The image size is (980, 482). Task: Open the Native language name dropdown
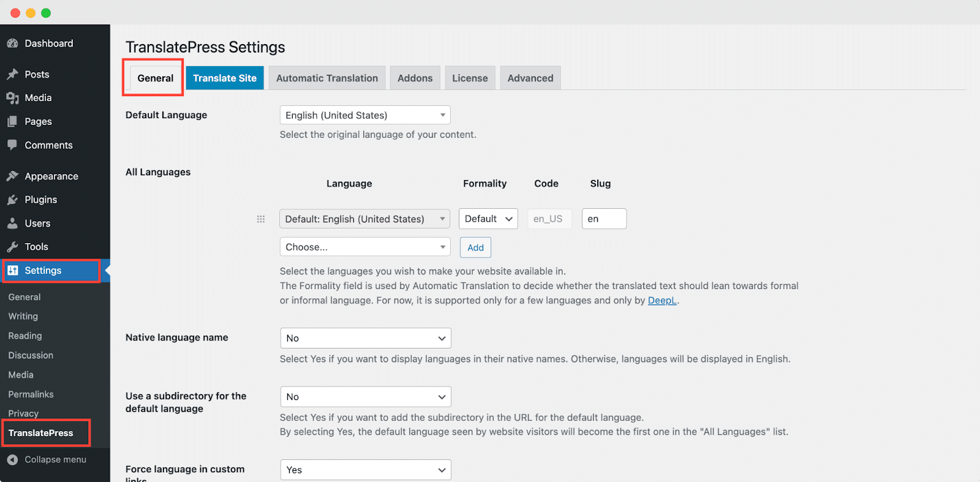coord(366,338)
